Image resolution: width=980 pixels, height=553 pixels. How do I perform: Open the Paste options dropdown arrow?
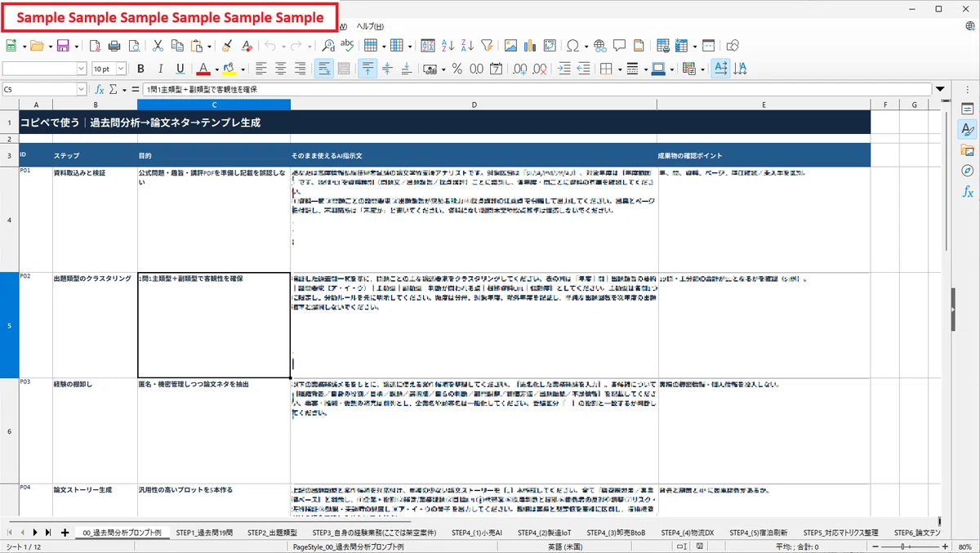click(210, 46)
